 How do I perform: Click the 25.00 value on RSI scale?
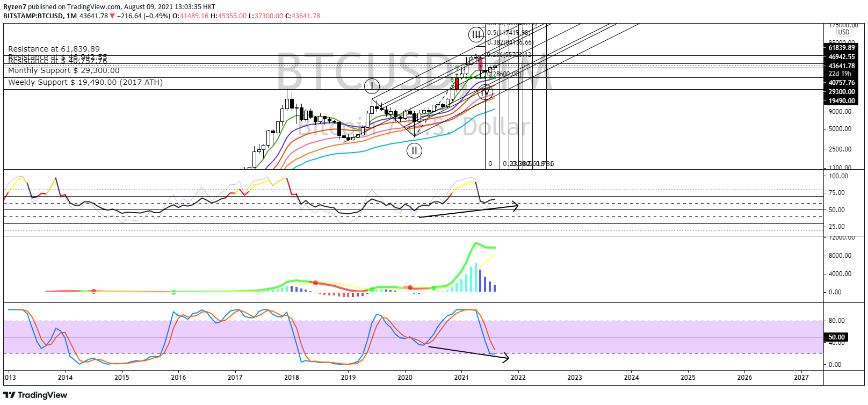point(837,227)
